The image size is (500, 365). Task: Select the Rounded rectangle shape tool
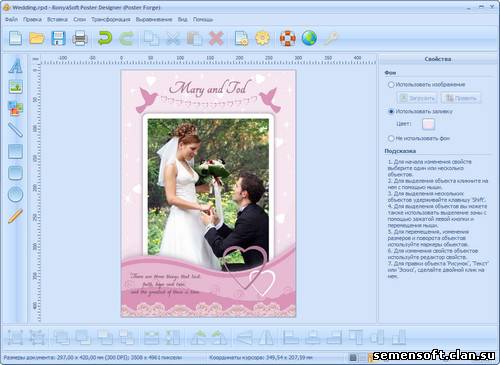(15, 173)
